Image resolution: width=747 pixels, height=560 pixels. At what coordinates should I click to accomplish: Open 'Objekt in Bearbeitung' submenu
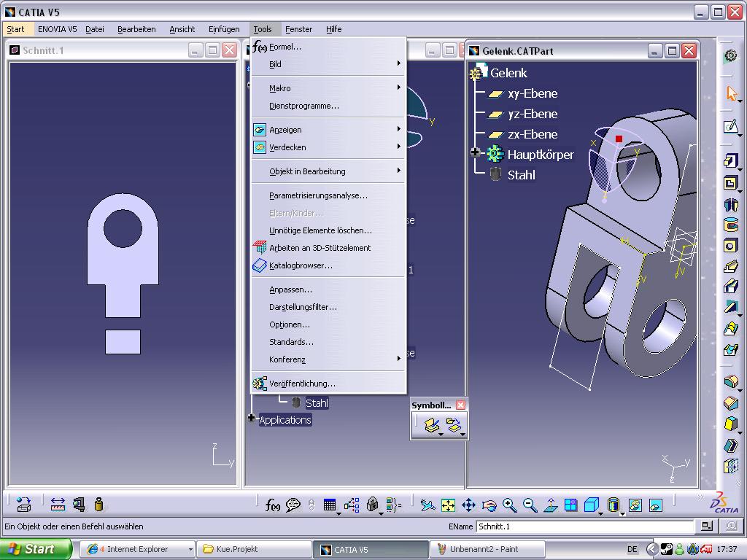coord(329,171)
